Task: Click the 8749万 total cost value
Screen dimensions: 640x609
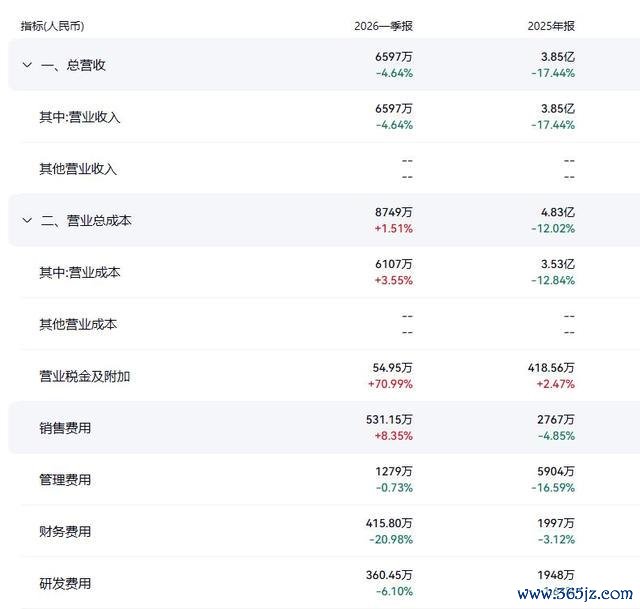Action: point(394,212)
